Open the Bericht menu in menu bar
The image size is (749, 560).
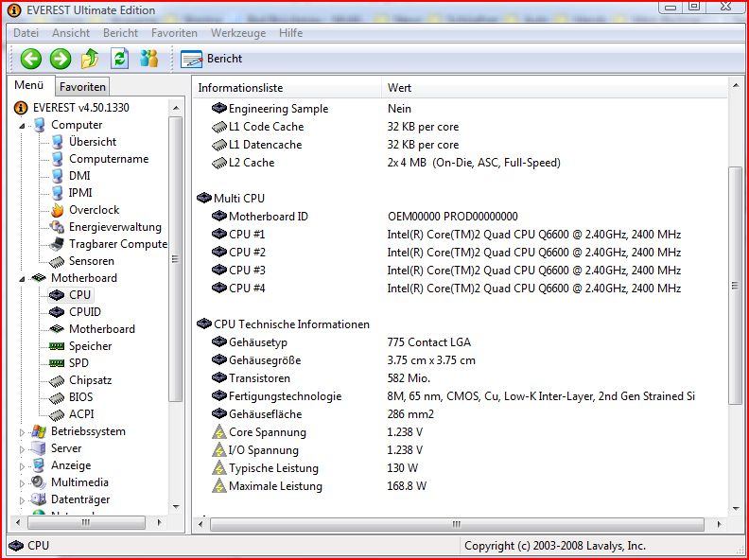[120, 33]
